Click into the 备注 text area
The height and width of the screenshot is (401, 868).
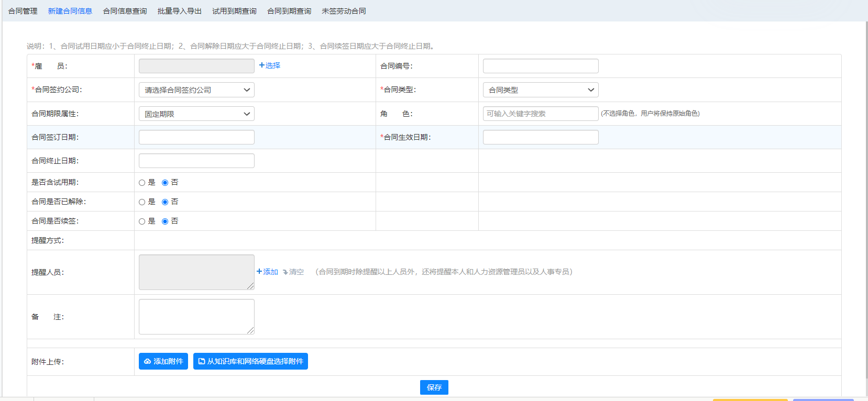[196, 317]
